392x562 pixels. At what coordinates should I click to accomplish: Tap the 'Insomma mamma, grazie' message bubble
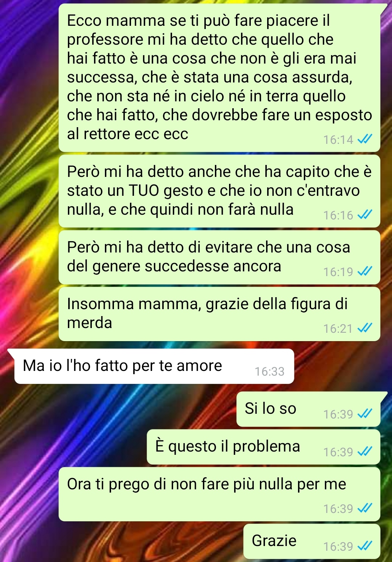(x=219, y=314)
